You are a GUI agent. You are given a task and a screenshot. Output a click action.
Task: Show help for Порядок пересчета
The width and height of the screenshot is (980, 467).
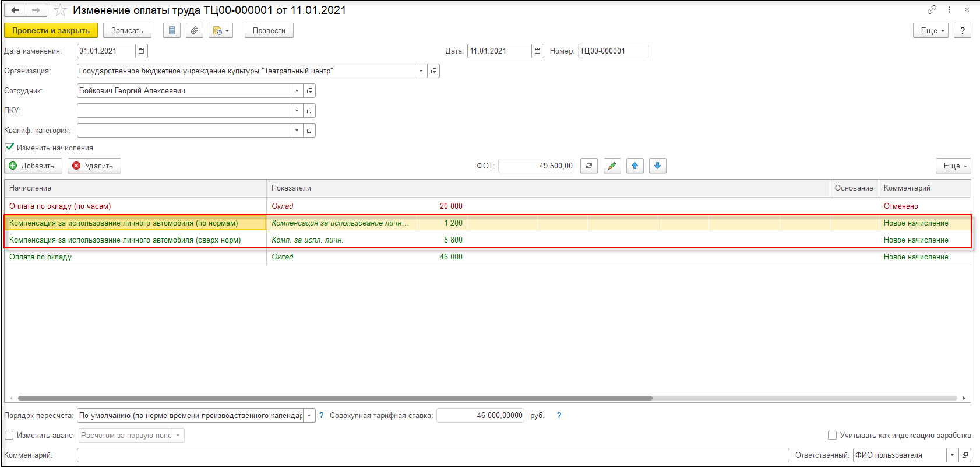[321, 415]
